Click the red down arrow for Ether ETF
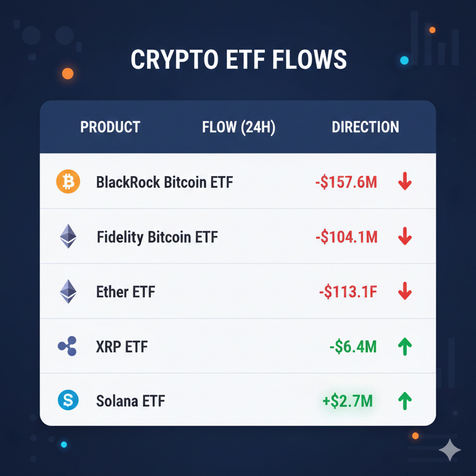This screenshot has width=476, height=476. (405, 291)
